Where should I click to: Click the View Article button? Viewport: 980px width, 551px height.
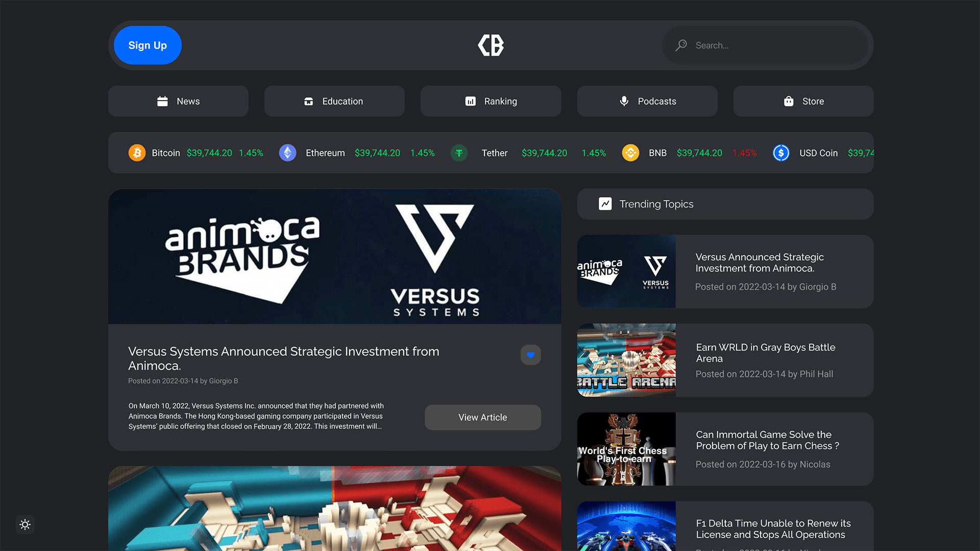(x=483, y=417)
